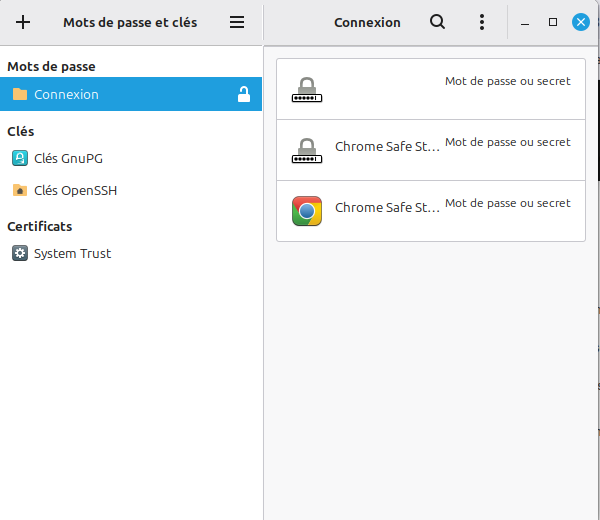The image size is (600, 520).
Task: Click the Connexion folder icon
Action: pyautogui.click(x=20, y=95)
